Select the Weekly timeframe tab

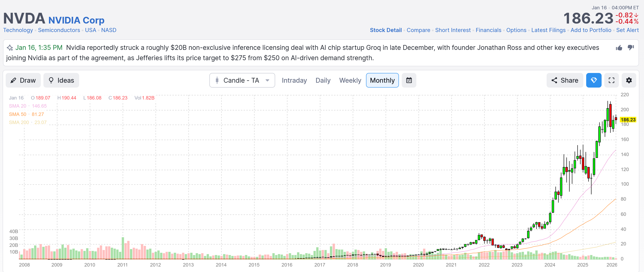(x=350, y=80)
